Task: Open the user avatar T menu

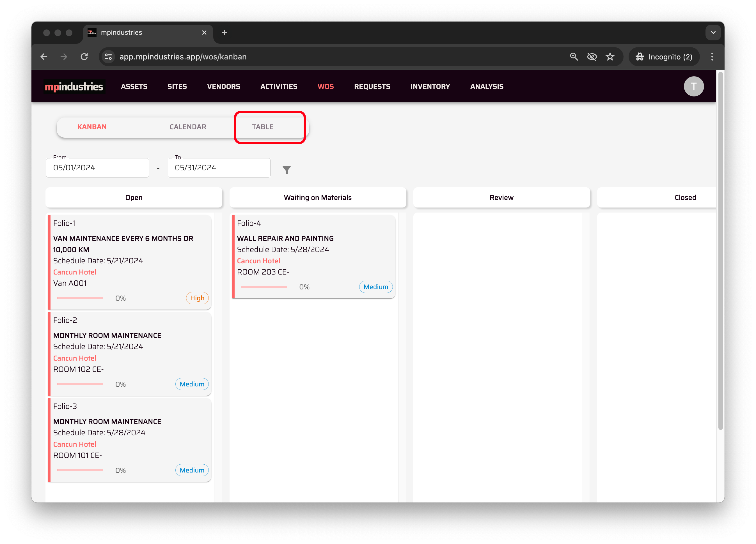Action: 693,87
